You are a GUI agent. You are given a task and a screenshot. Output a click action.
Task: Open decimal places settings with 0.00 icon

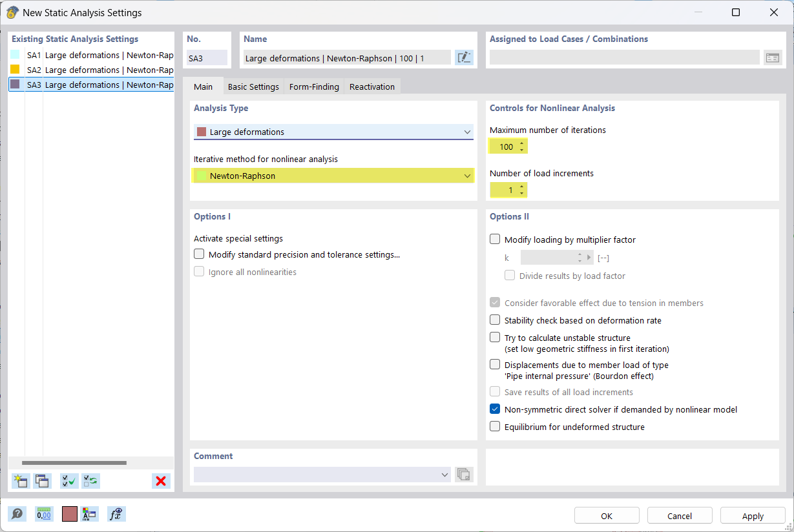43,514
